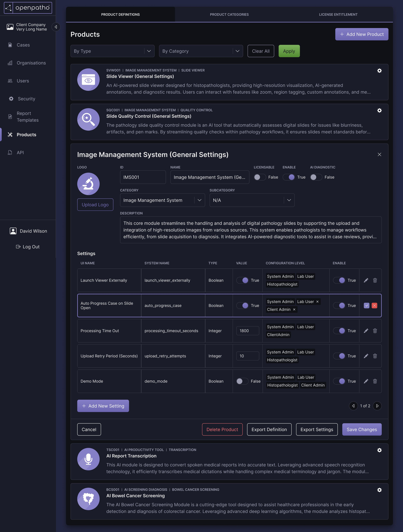Delete the Processing Time Out setting

(375, 331)
